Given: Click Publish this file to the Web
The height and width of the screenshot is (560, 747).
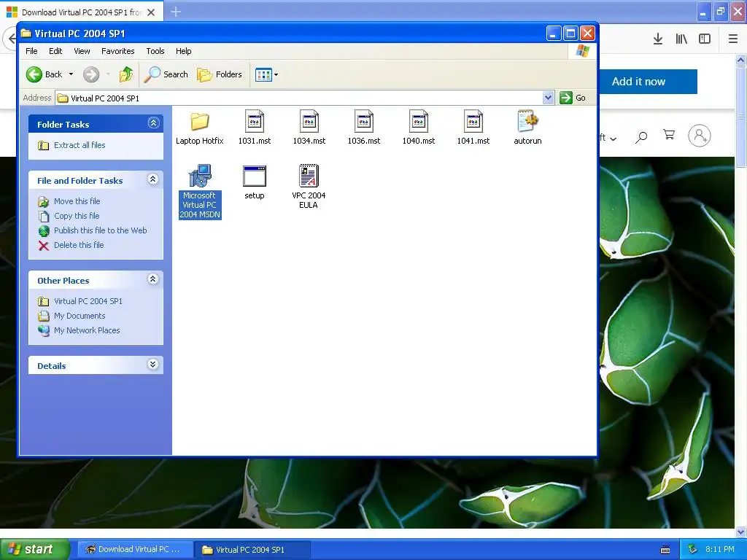Looking at the screenshot, I should point(100,230).
